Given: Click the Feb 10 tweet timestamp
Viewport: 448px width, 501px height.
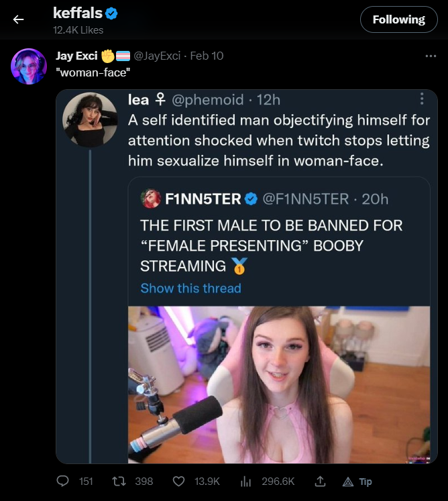Looking at the screenshot, I should [207, 56].
